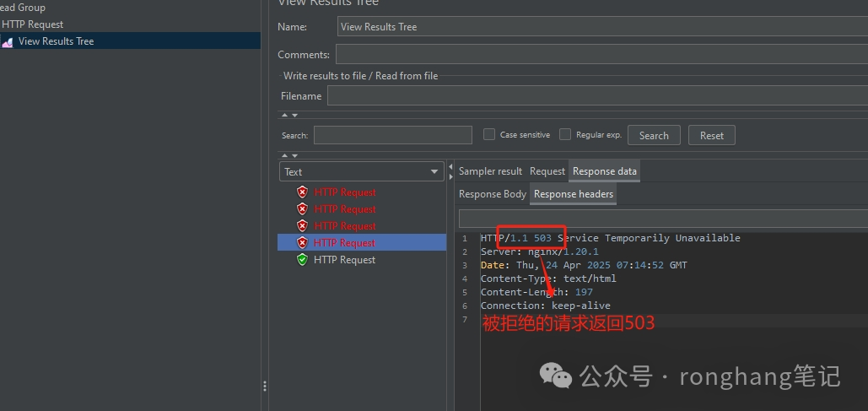The width and height of the screenshot is (868, 411).
Task: Click the selected request's red error shield icon
Action: (x=302, y=243)
